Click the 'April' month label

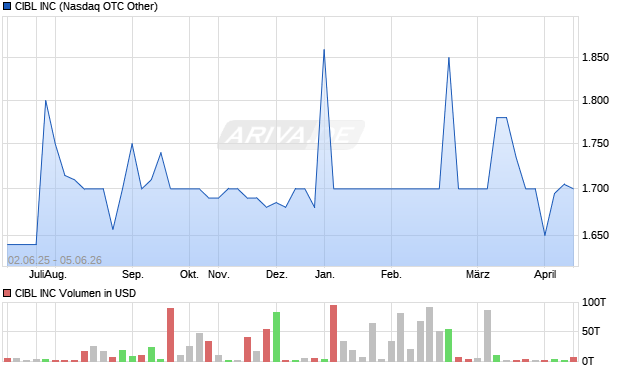tap(545, 274)
